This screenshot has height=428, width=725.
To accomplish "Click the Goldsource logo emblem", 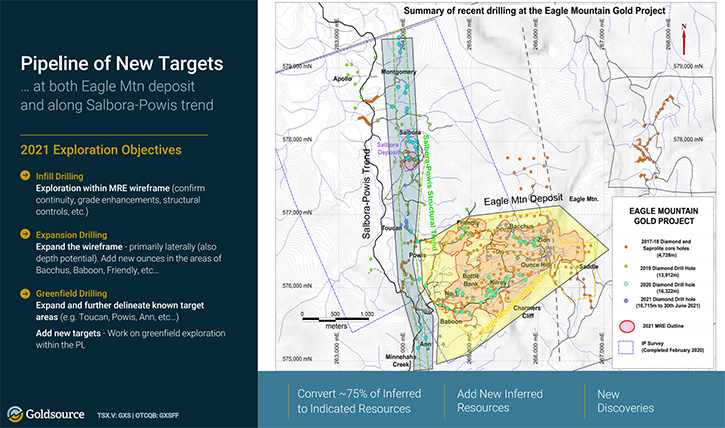I will (15, 414).
